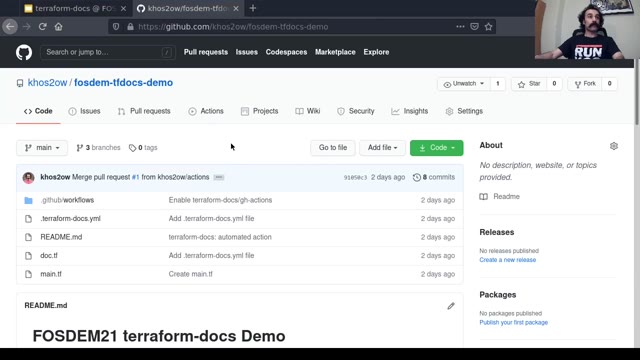
Task: Bookmark this page with the star icon
Action: click(x=489, y=27)
